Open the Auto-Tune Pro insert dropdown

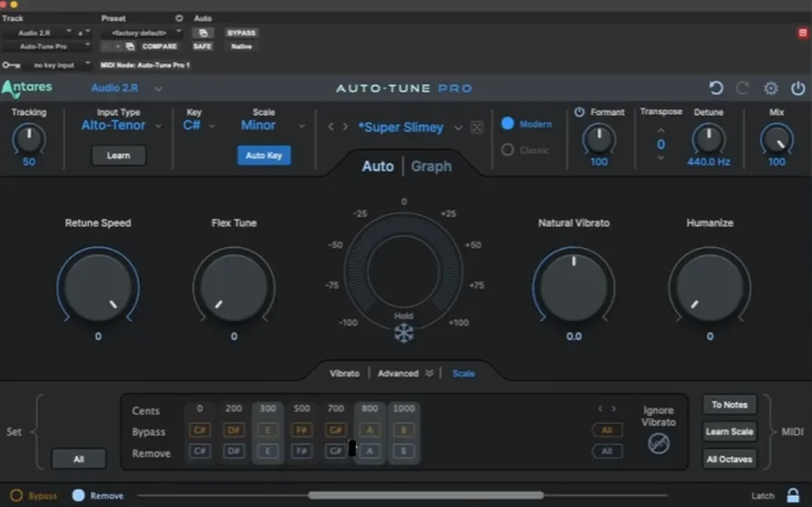47,46
